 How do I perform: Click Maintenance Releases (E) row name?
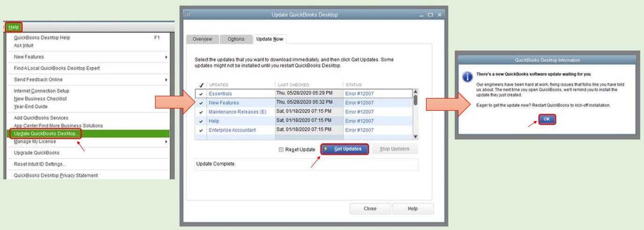pos(238,112)
